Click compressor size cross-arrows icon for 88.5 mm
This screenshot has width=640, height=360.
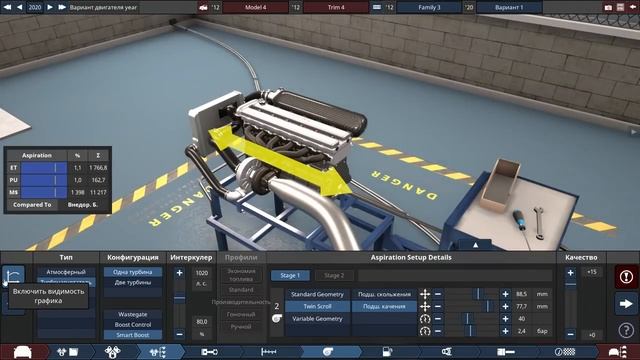(425, 294)
